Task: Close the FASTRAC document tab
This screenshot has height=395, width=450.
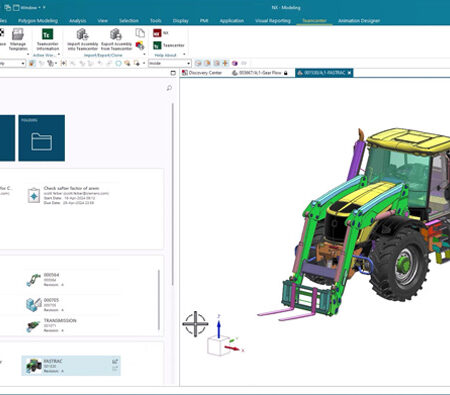Action: [x=349, y=73]
